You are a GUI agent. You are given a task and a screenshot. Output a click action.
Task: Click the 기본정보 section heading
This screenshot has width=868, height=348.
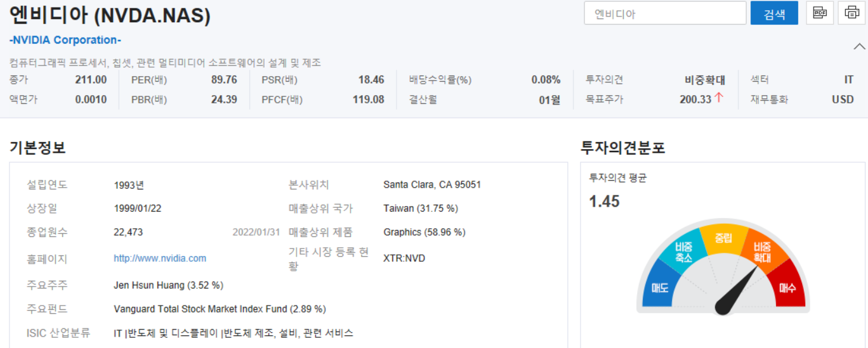37,148
